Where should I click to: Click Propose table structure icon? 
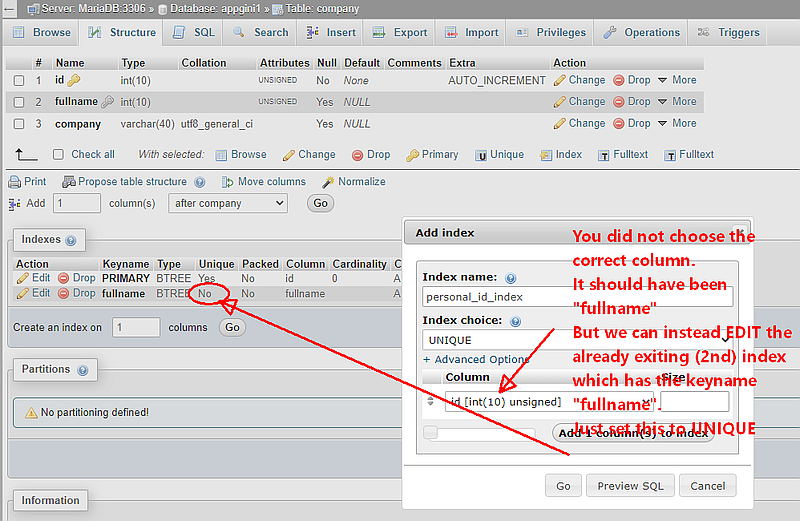pos(68,182)
